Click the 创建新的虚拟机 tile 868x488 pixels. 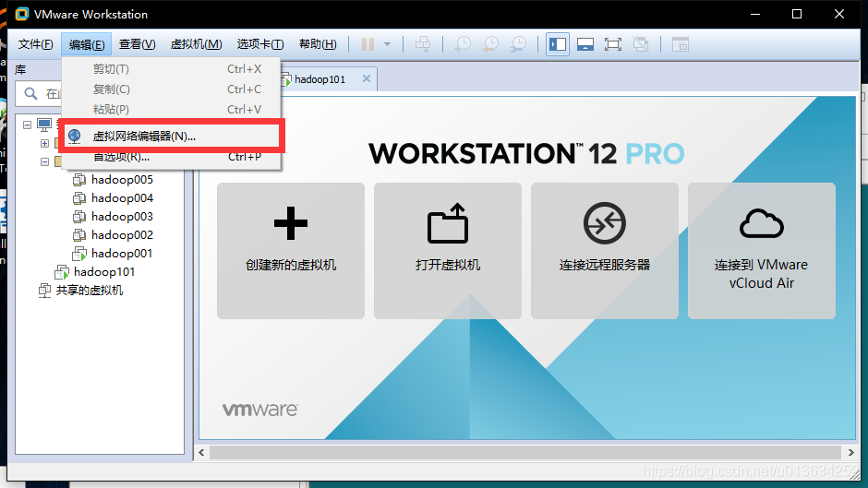pos(291,251)
